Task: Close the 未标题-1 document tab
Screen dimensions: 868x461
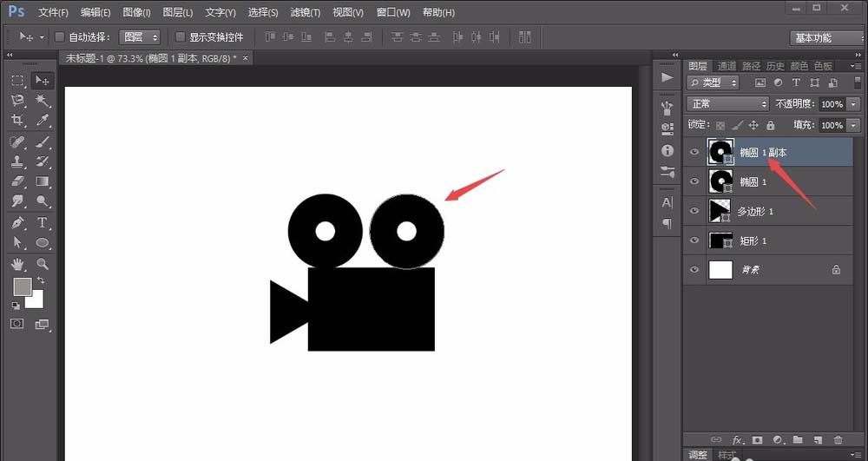Action: click(x=246, y=57)
